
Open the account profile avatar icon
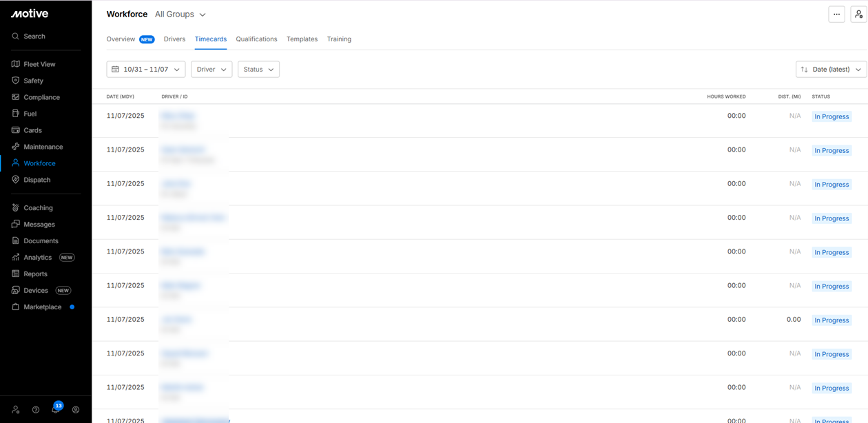(76, 410)
